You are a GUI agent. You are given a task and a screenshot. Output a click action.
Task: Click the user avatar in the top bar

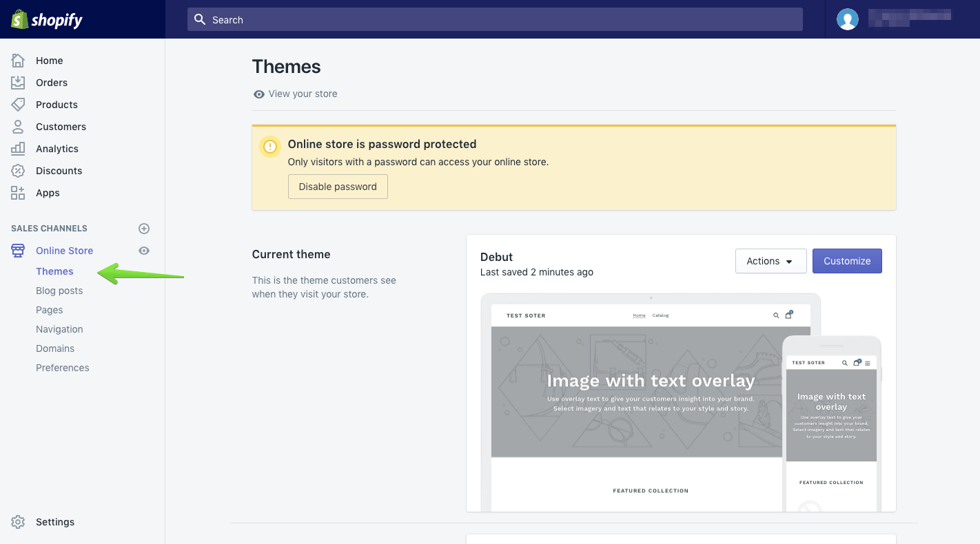[x=848, y=19]
